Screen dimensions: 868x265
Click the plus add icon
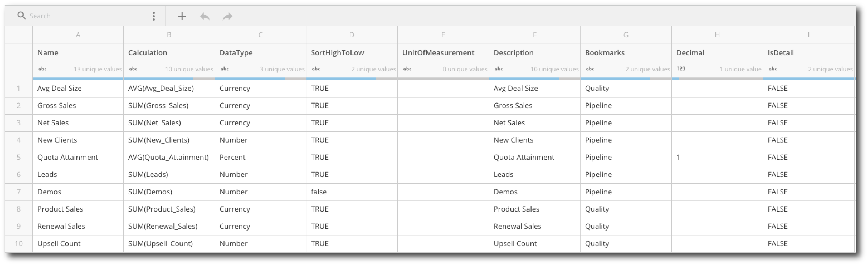[x=182, y=16]
